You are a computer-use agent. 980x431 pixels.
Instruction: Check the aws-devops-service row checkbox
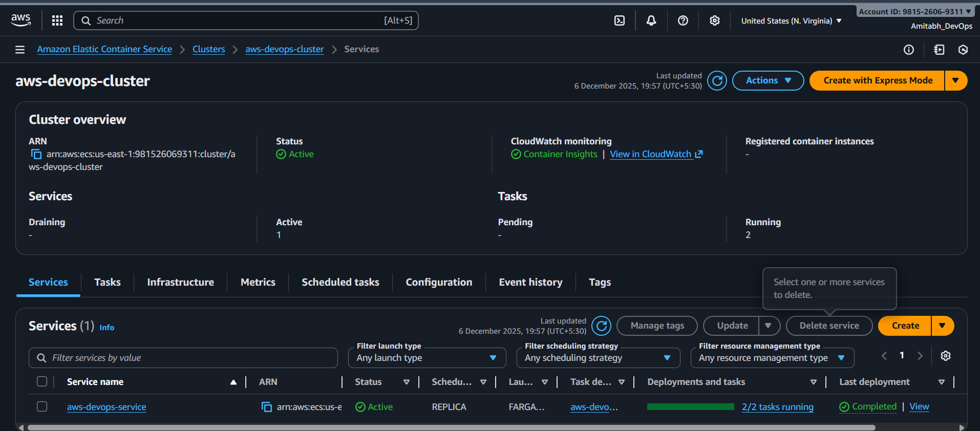[x=42, y=406]
